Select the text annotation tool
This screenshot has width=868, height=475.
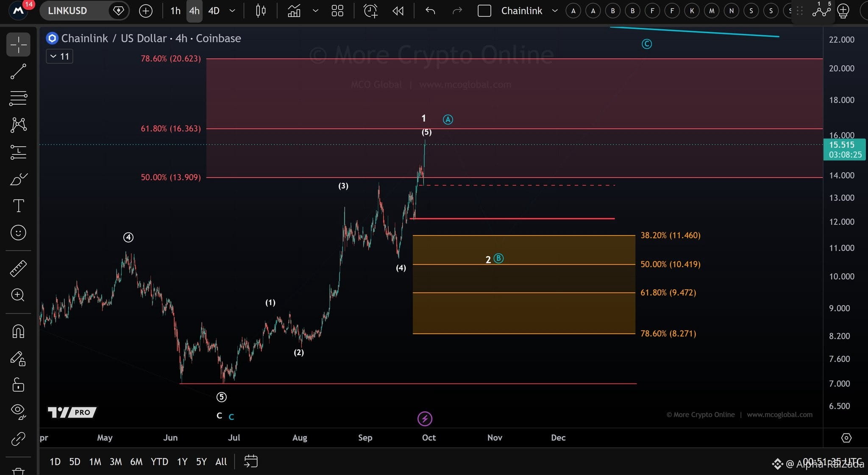click(18, 206)
